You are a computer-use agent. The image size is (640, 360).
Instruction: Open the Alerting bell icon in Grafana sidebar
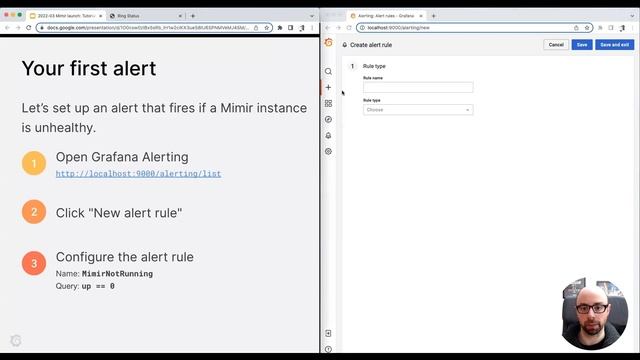coord(328,136)
